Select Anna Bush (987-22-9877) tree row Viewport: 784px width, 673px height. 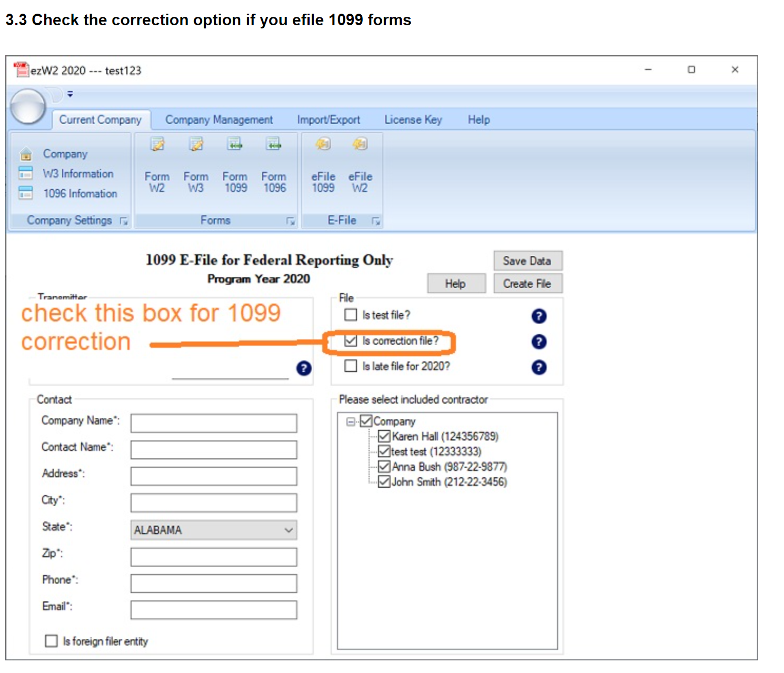point(450,467)
